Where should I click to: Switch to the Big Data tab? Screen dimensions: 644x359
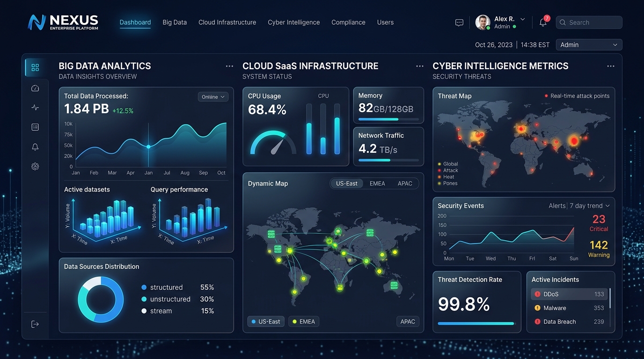[x=175, y=22]
